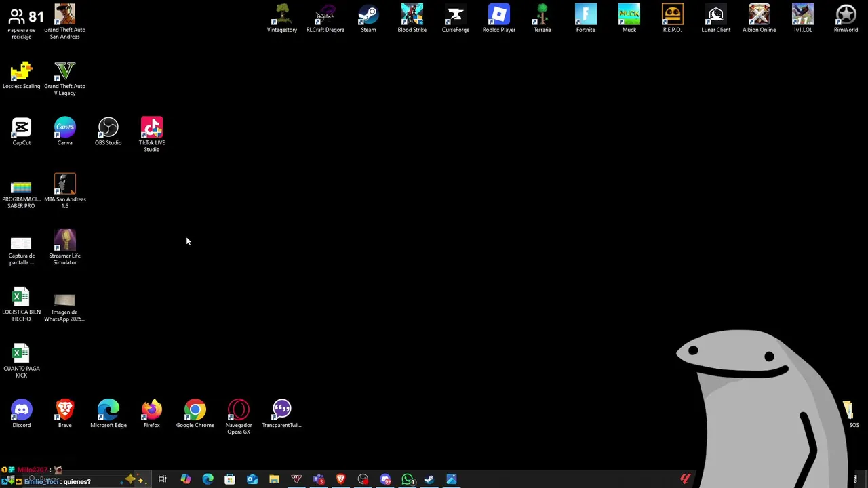Launch Lossless Scaling duck icon
Viewport: 868px width, 488px height.
pos(21,75)
